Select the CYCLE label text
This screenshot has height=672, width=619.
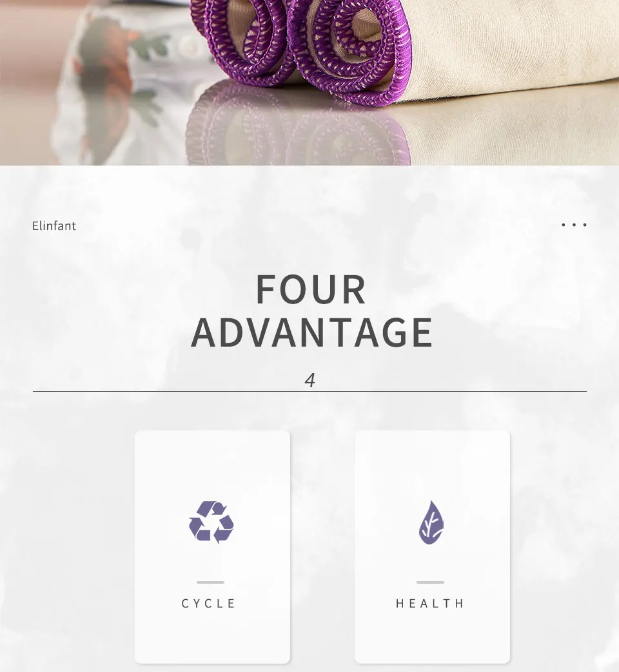tap(209, 604)
